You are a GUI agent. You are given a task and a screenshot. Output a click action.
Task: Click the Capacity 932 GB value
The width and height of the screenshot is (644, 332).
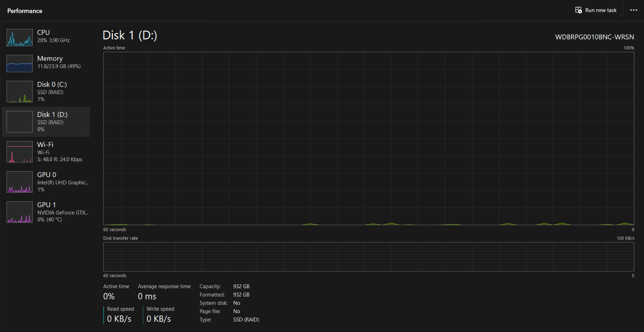pyautogui.click(x=241, y=287)
